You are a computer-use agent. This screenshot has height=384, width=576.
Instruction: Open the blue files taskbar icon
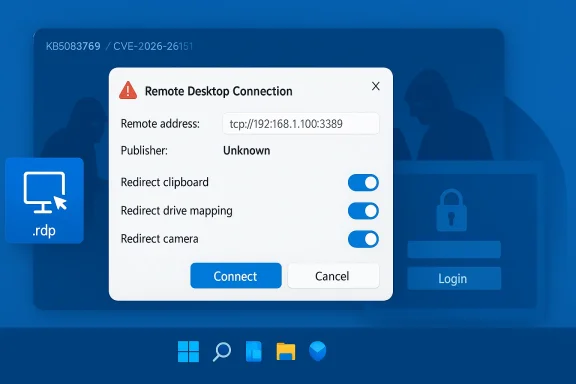[253, 351]
